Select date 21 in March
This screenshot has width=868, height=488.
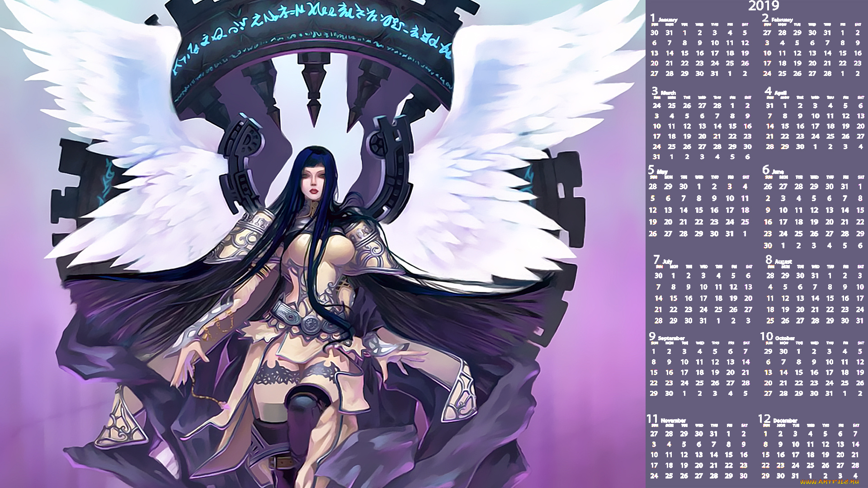click(x=717, y=136)
